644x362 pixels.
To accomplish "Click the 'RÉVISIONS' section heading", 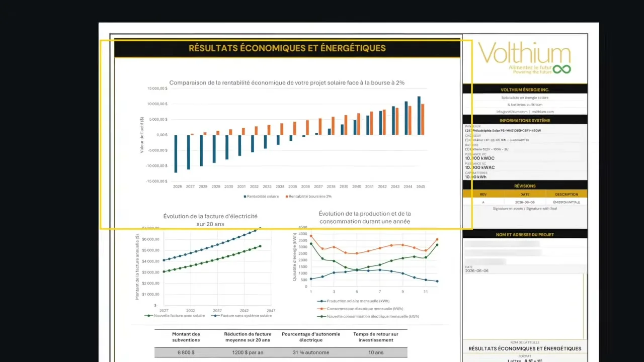I will [525, 186].
